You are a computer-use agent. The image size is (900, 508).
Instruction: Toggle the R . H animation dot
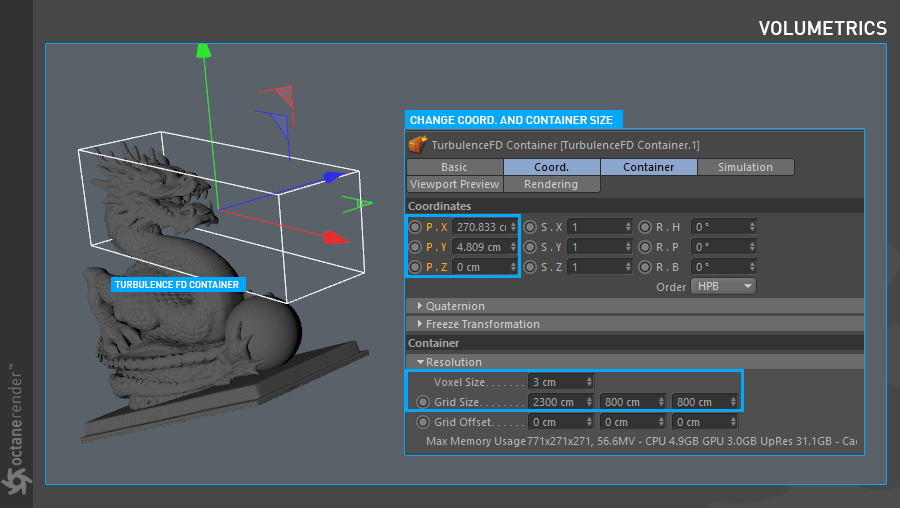click(x=645, y=227)
